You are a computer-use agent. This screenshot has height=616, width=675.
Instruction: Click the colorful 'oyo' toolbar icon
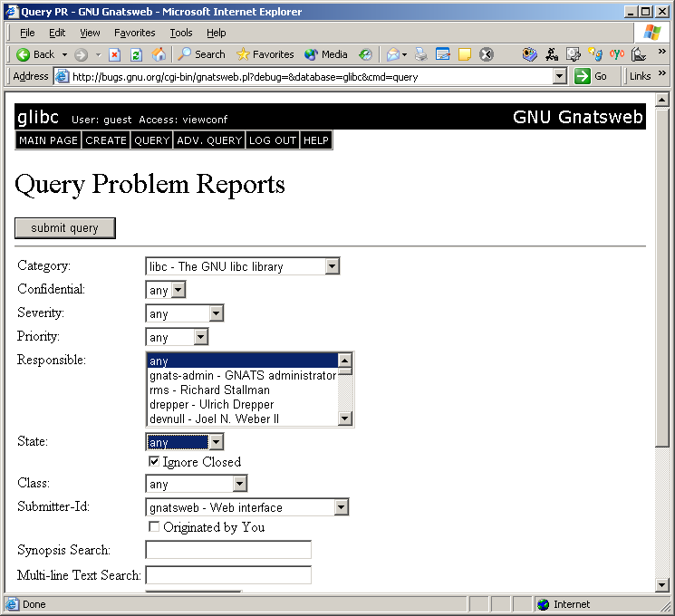pos(617,54)
